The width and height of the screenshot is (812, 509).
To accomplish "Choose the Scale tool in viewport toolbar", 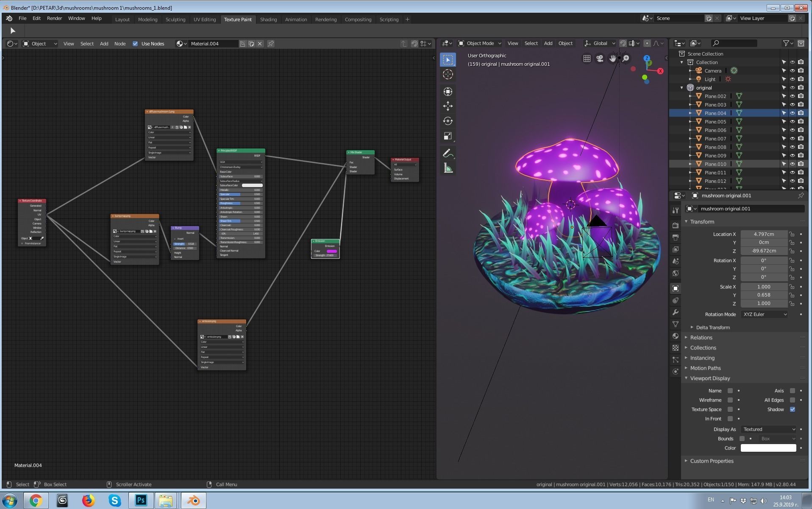I will (448, 136).
